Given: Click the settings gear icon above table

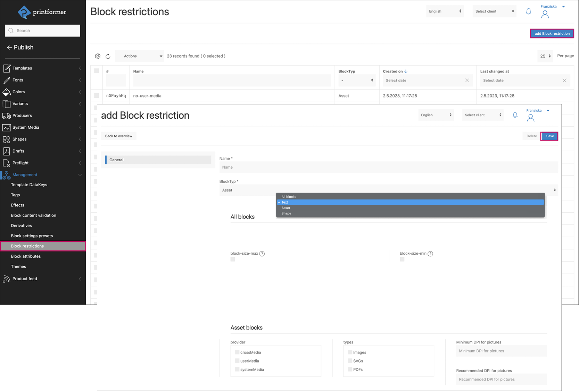Looking at the screenshot, I should (98, 56).
